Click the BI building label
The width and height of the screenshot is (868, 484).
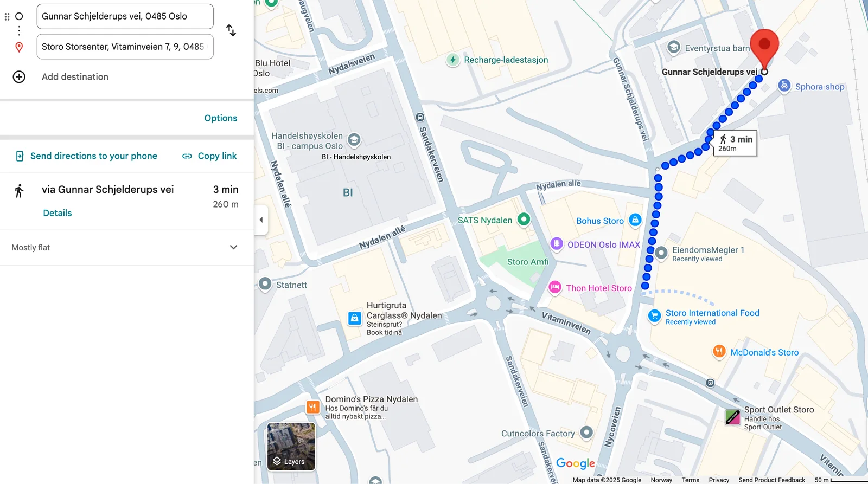(348, 193)
